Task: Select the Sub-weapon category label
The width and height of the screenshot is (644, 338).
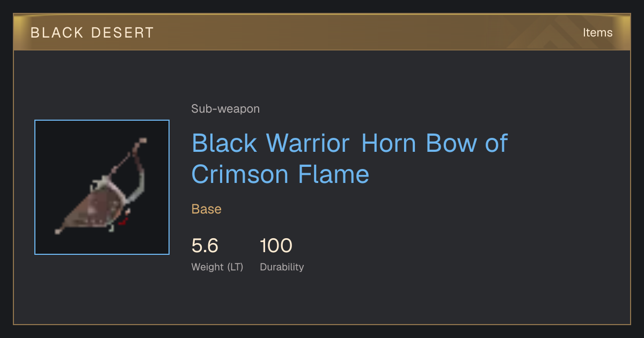Action: coord(225,109)
